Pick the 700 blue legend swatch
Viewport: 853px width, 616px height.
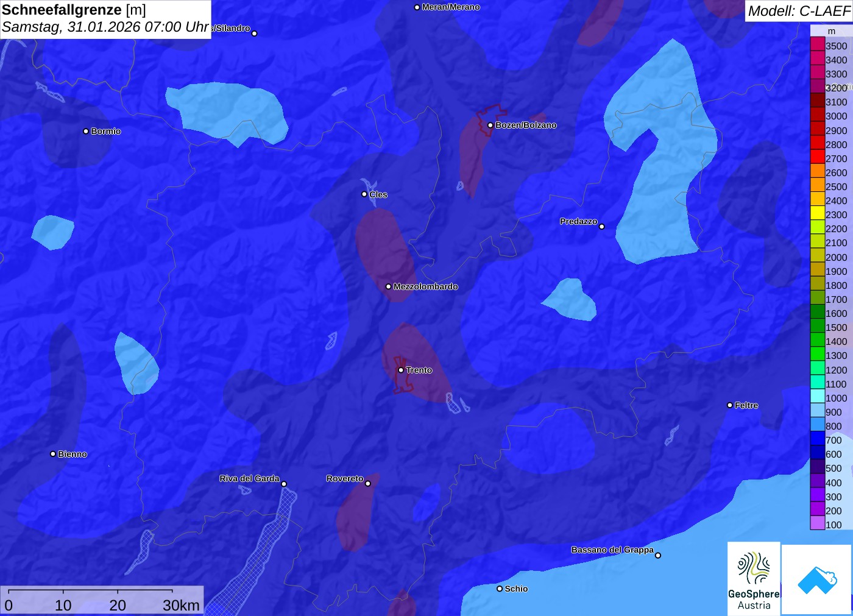[818, 439]
